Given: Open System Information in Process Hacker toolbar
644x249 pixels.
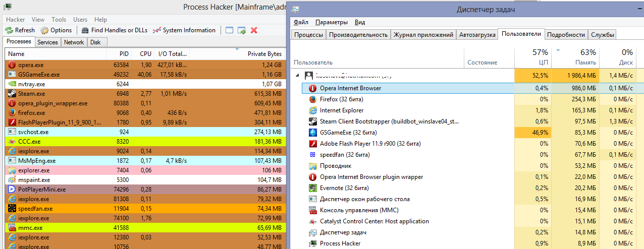Looking at the screenshot, I should [184, 30].
